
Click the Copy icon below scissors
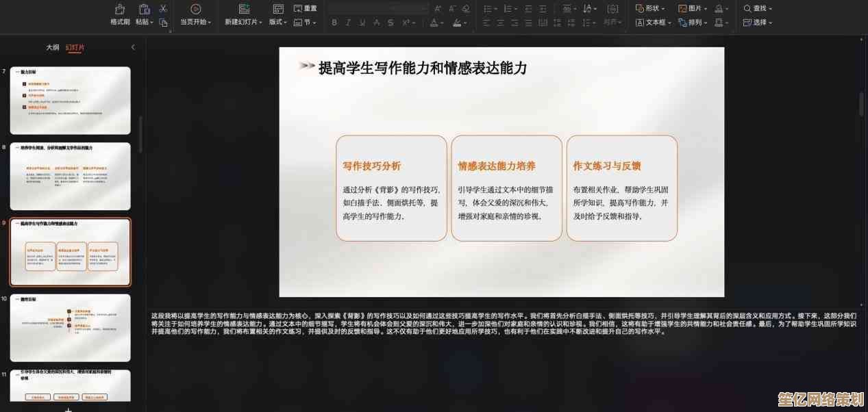coord(163,23)
